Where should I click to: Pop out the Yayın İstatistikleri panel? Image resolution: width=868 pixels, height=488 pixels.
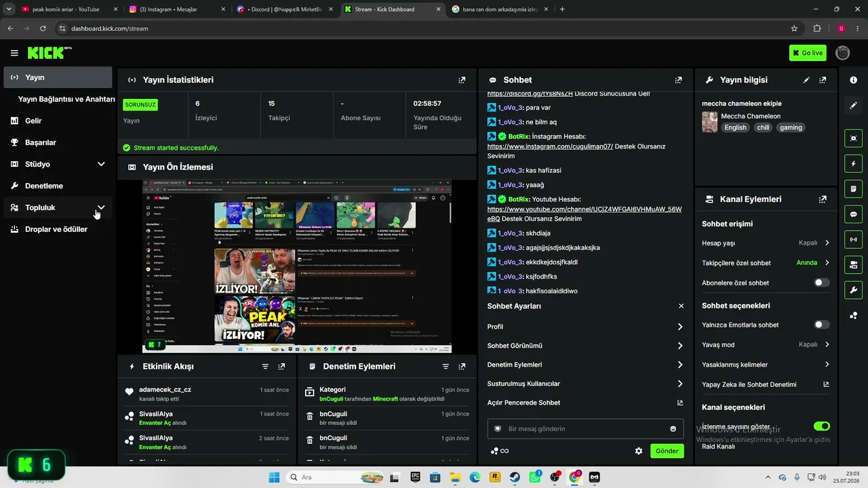pos(462,80)
